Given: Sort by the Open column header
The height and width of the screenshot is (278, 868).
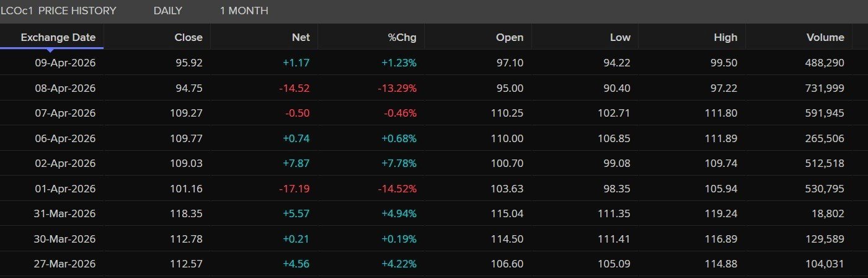Looking at the screenshot, I should [x=510, y=37].
